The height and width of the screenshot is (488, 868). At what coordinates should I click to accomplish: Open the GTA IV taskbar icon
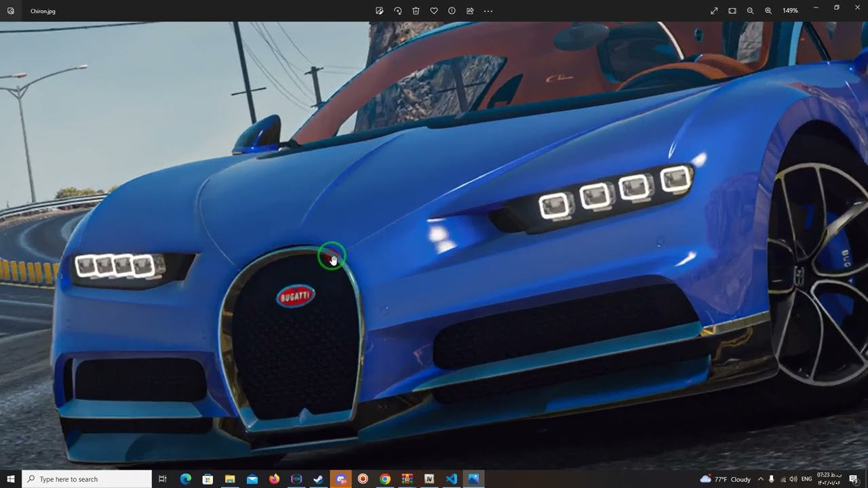click(x=429, y=479)
